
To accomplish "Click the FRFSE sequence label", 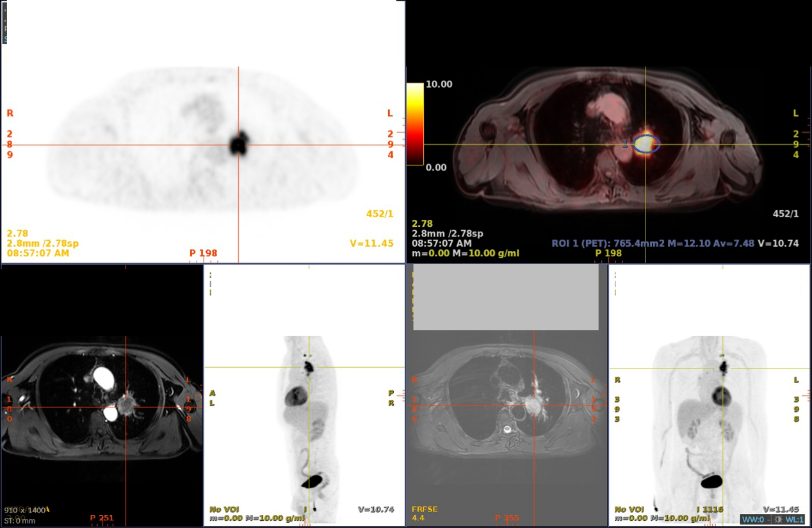I will [x=425, y=509].
